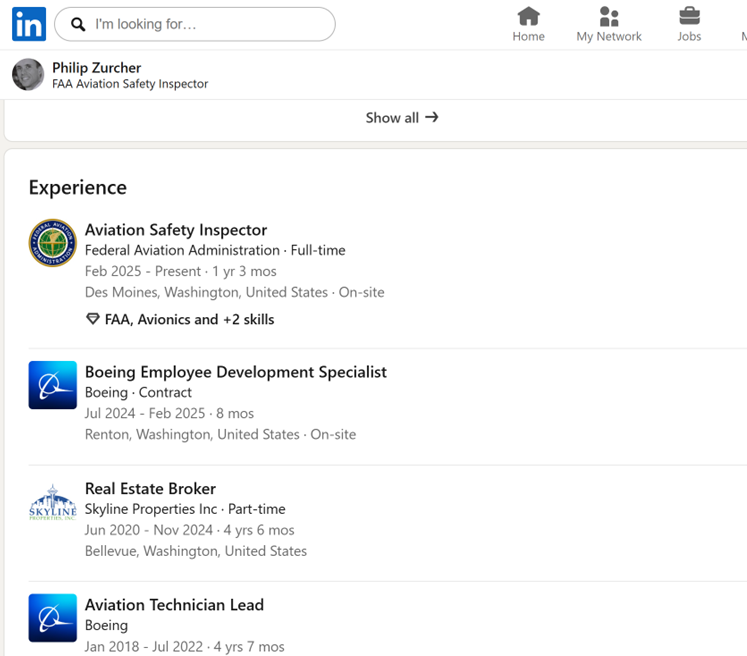Open the Aviation Technician Lead title
Screen dimensions: 747x656
point(174,605)
